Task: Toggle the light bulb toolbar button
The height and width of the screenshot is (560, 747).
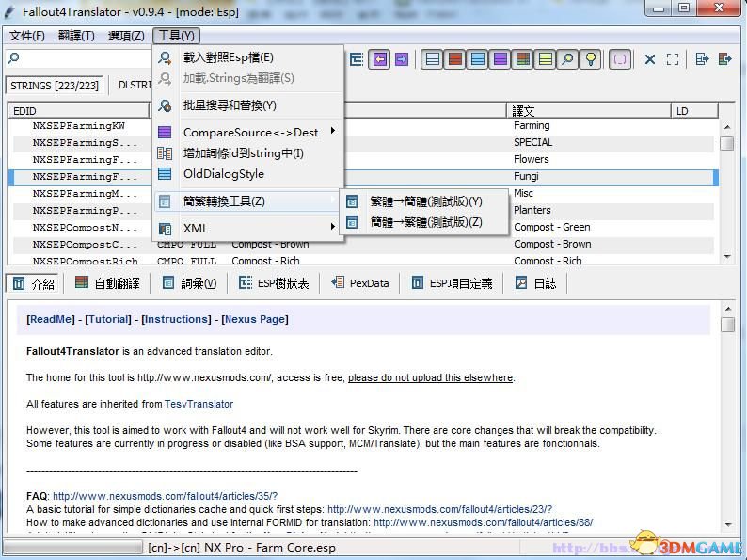Action: [590, 59]
